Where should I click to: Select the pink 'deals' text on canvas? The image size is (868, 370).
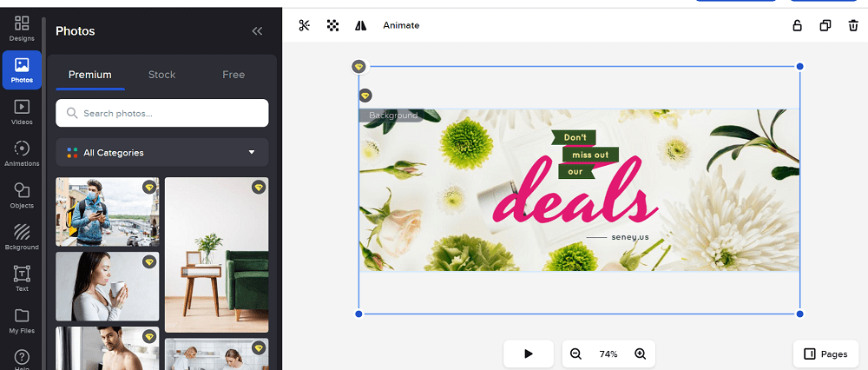[575, 191]
